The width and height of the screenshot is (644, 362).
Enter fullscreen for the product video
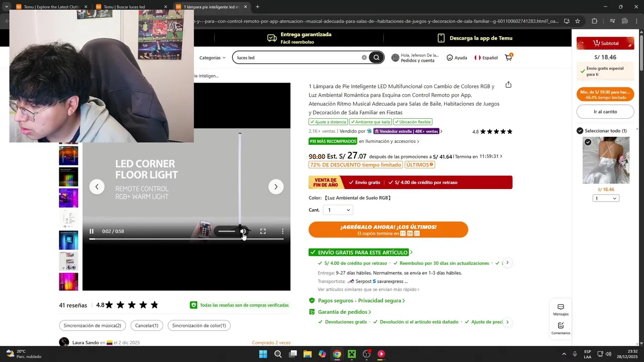click(x=263, y=231)
